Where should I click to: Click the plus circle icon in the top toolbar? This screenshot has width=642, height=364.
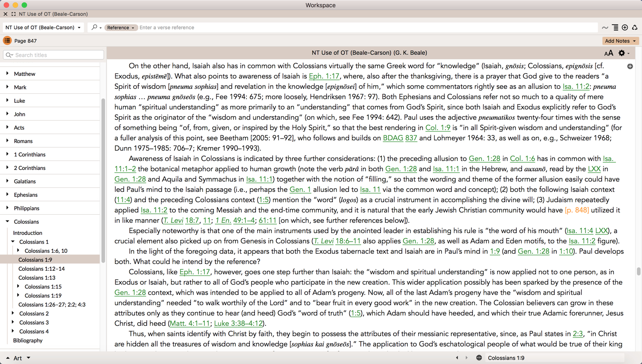(x=625, y=27)
